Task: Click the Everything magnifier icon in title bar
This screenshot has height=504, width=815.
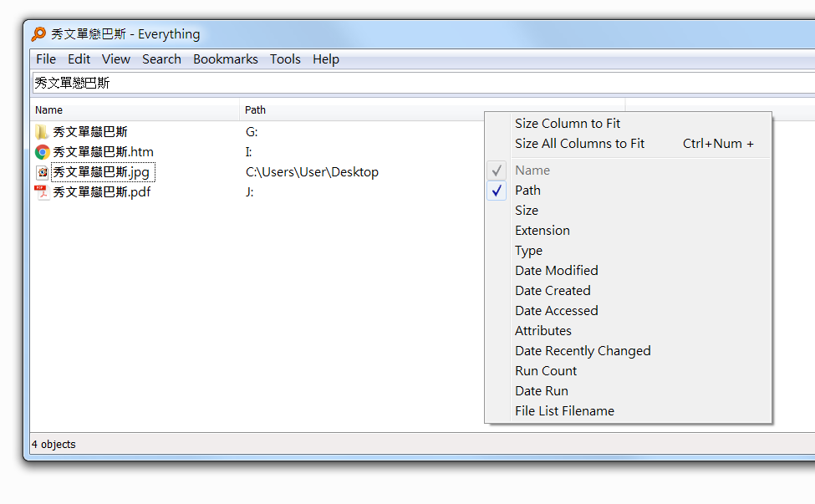Action: coord(38,34)
